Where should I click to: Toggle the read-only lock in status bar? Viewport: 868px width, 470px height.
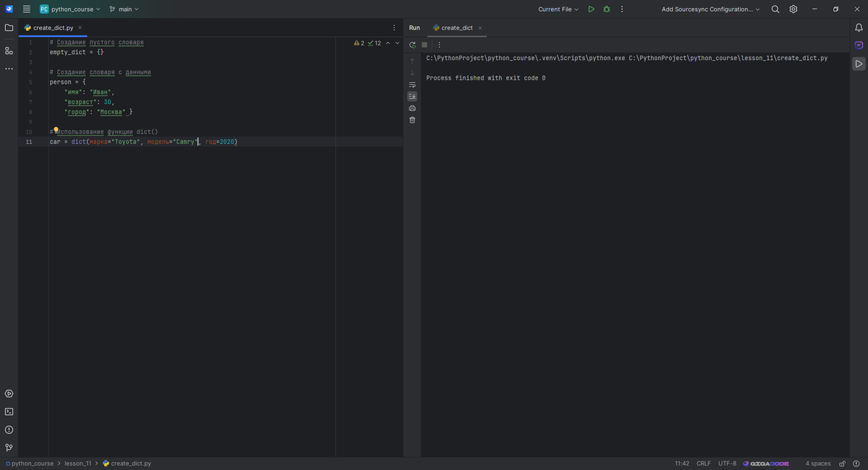[842, 463]
